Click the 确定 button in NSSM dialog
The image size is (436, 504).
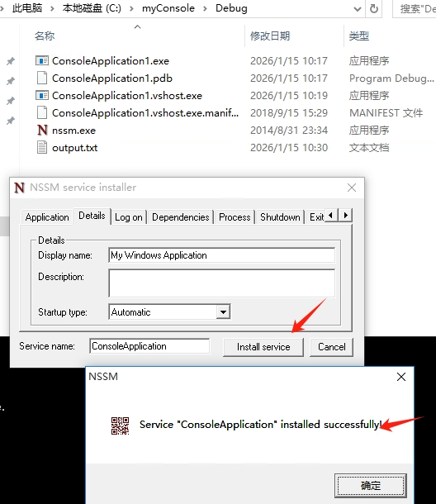371,485
